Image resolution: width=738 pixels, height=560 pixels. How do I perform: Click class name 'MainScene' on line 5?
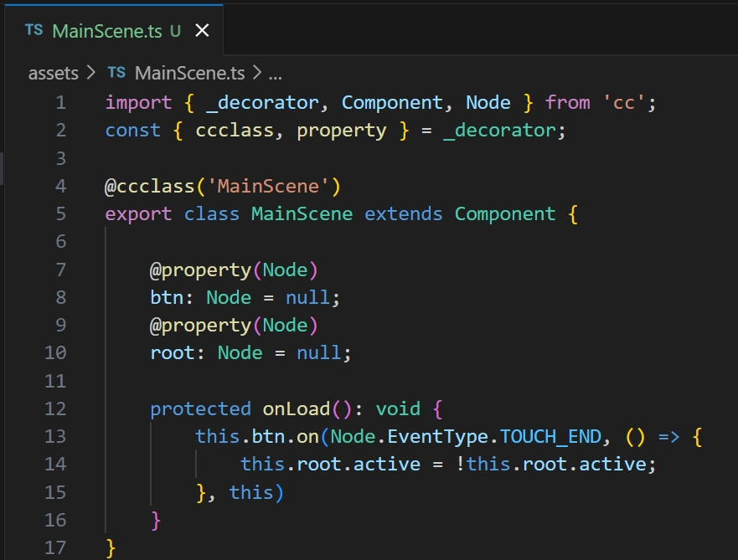tap(302, 214)
